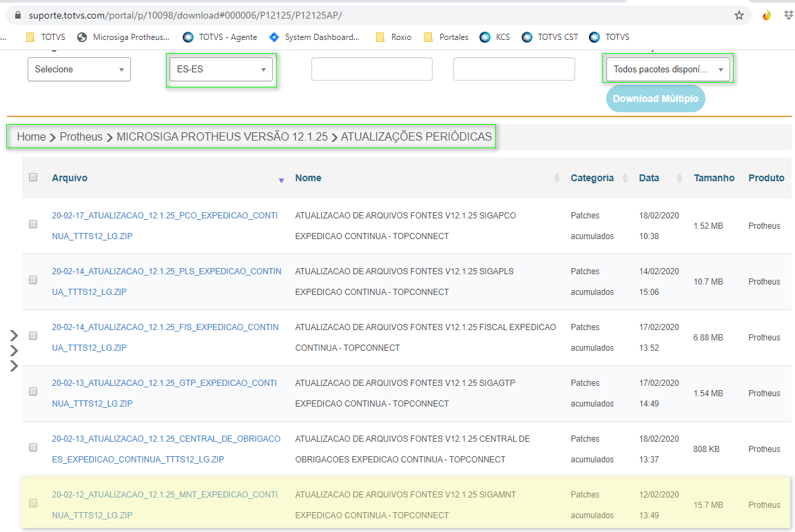Open the last TOTVS bookmark after TOTVS CST
Viewport: 795px width, 532px height.
point(610,37)
